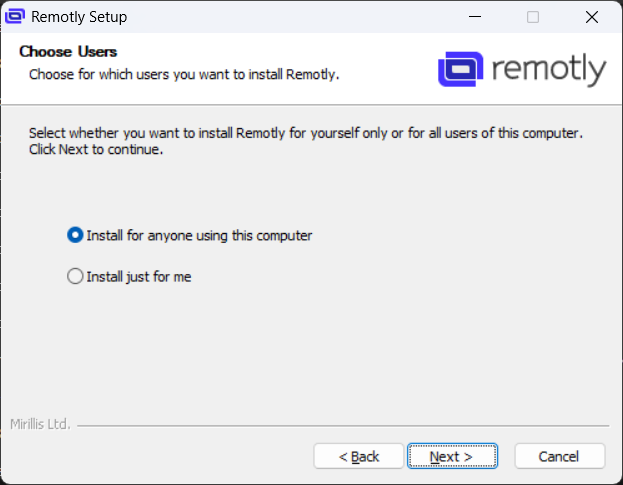Viewport: 623px width, 485px height.
Task: Click the 'Install just for me' label text
Action: point(138,277)
